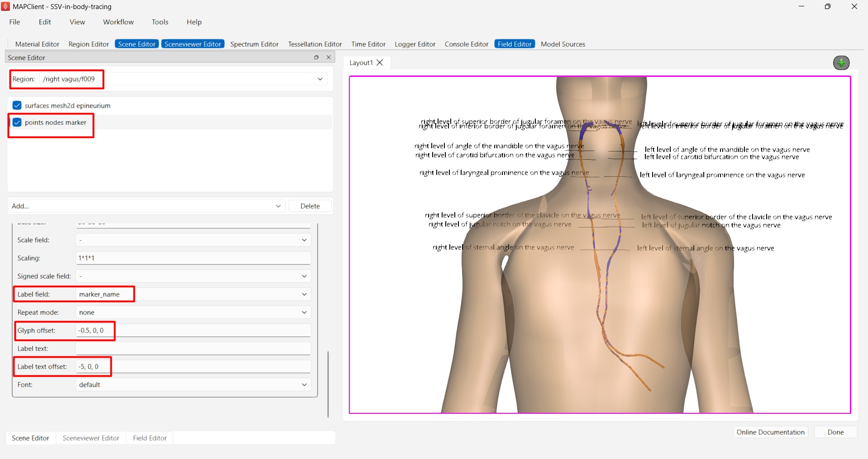The image size is (868, 459).
Task: Toggle the Time Editor panel button
Action: tap(368, 44)
